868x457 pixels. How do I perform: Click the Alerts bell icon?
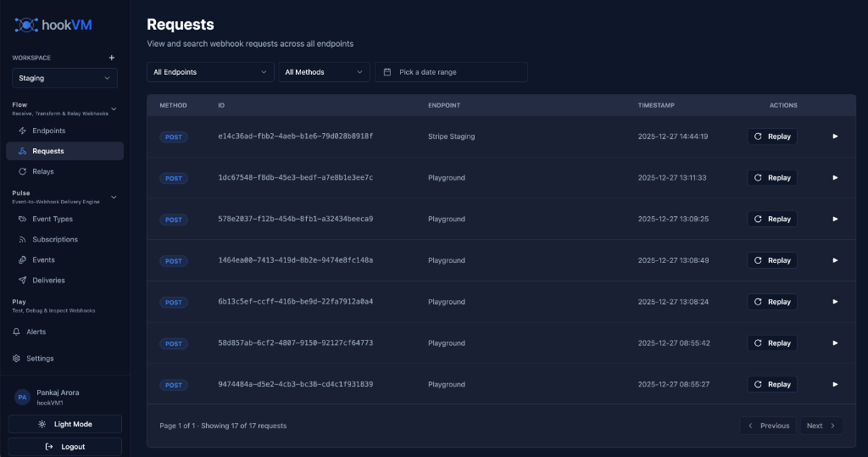(16, 332)
